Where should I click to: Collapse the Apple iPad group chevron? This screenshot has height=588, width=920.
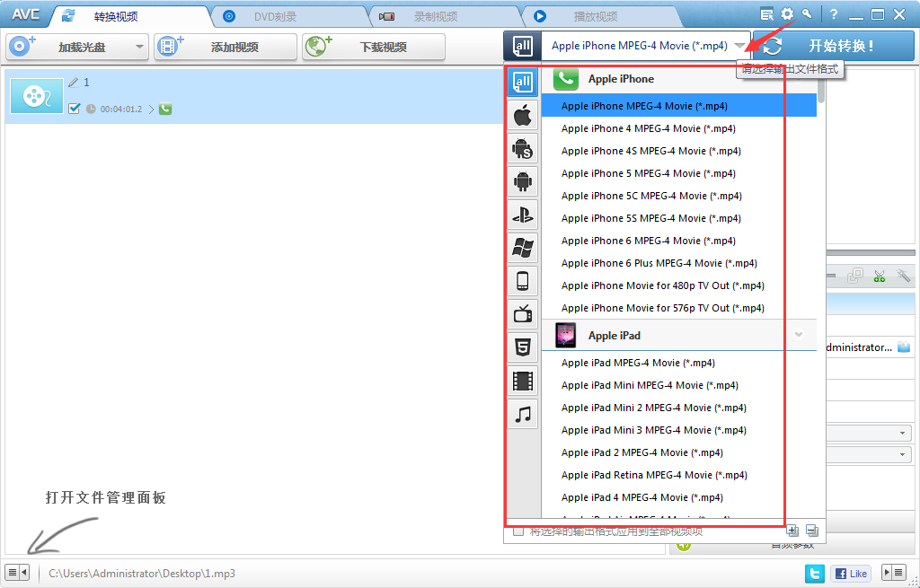[x=799, y=335]
